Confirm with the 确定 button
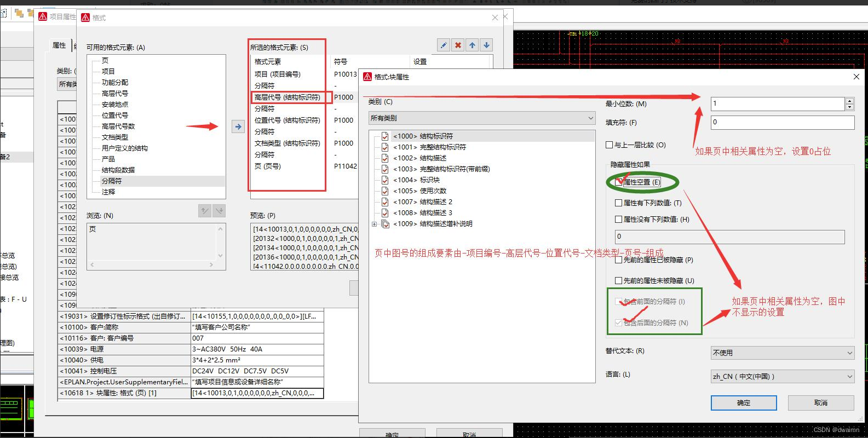This screenshot has width=868, height=438. (743, 403)
